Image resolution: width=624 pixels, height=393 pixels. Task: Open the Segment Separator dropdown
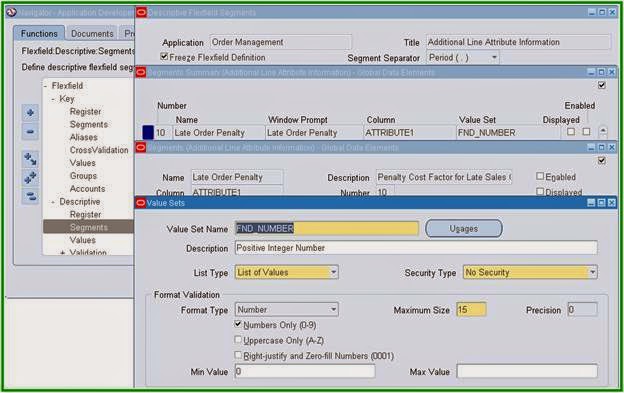pyautogui.click(x=494, y=58)
